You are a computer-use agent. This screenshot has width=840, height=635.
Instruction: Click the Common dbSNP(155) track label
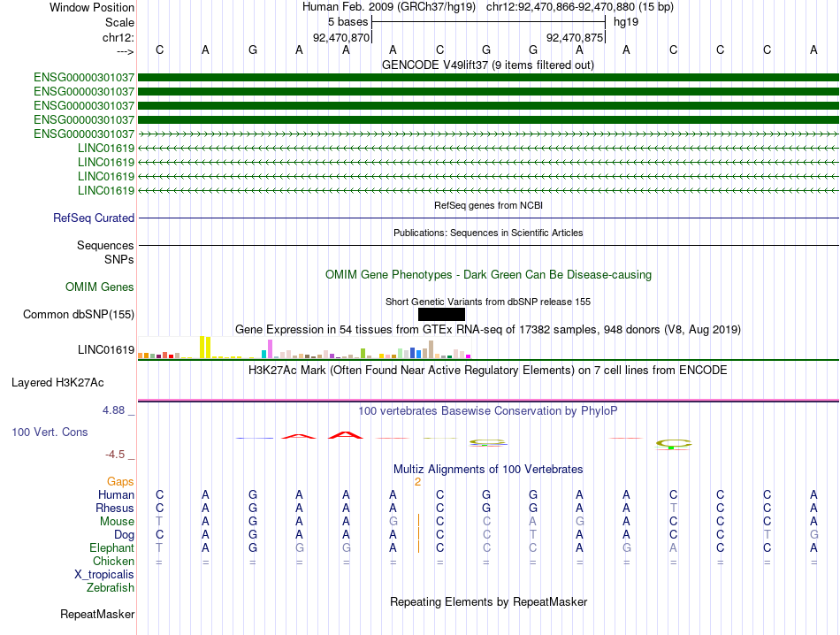tap(79, 315)
